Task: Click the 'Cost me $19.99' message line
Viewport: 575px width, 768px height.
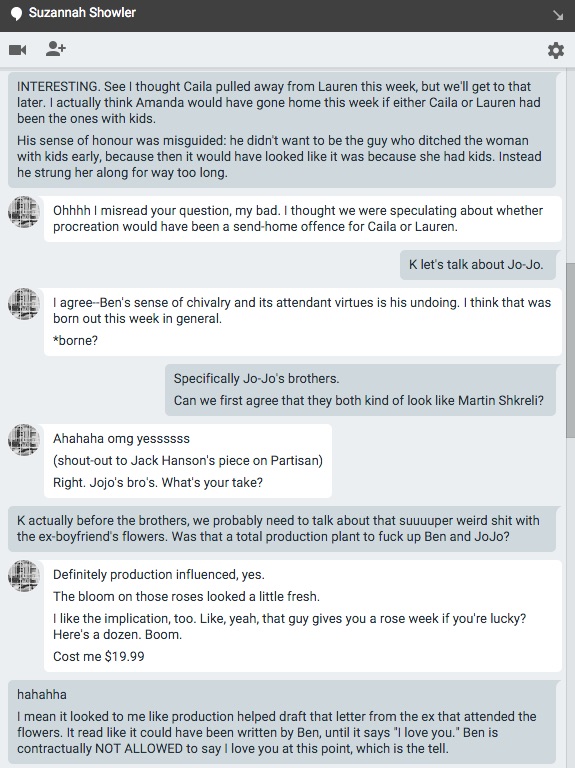Action: (x=98, y=656)
